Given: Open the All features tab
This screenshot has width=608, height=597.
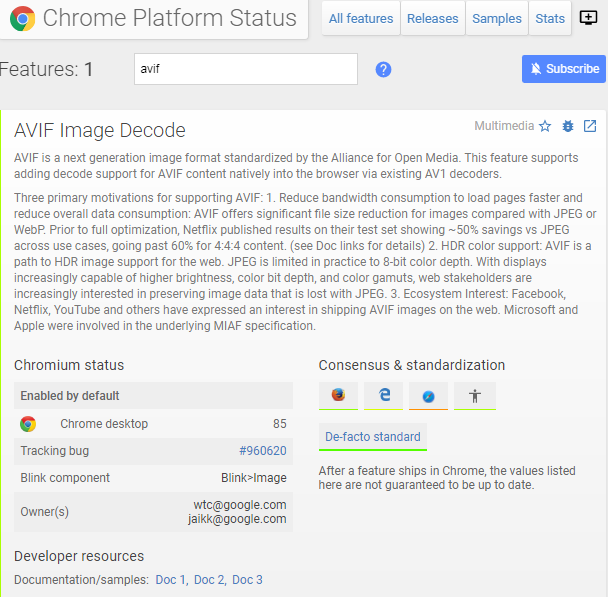Looking at the screenshot, I should 361,18.
